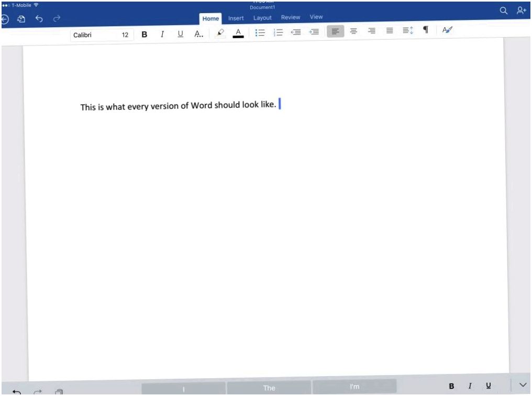Open more font formatting options
Image resolution: width=532 pixels, height=396 pixels.
tap(198, 33)
